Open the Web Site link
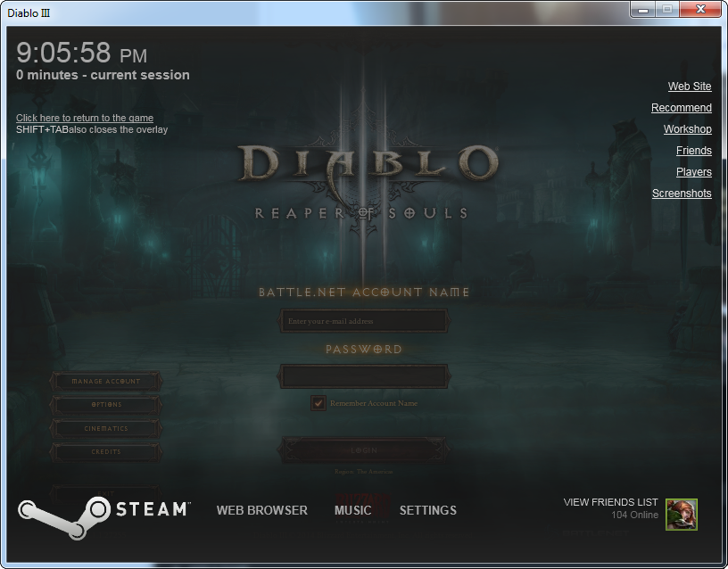Image resolution: width=728 pixels, height=569 pixels. click(x=690, y=87)
